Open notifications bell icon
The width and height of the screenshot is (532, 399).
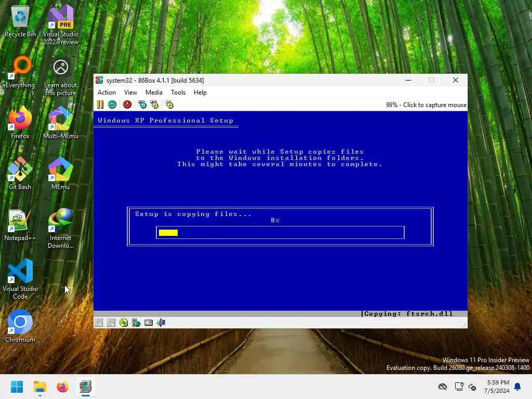[518, 387]
